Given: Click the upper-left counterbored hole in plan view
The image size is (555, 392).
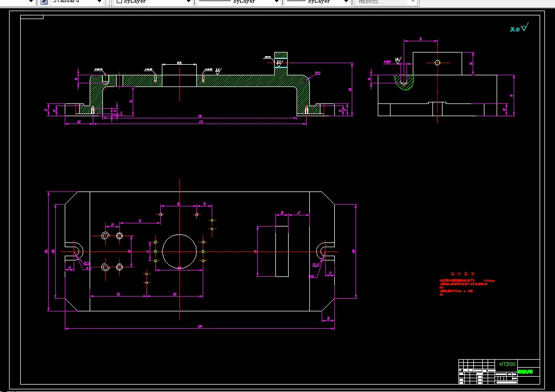Looking at the screenshot, I should click(105, 236).
